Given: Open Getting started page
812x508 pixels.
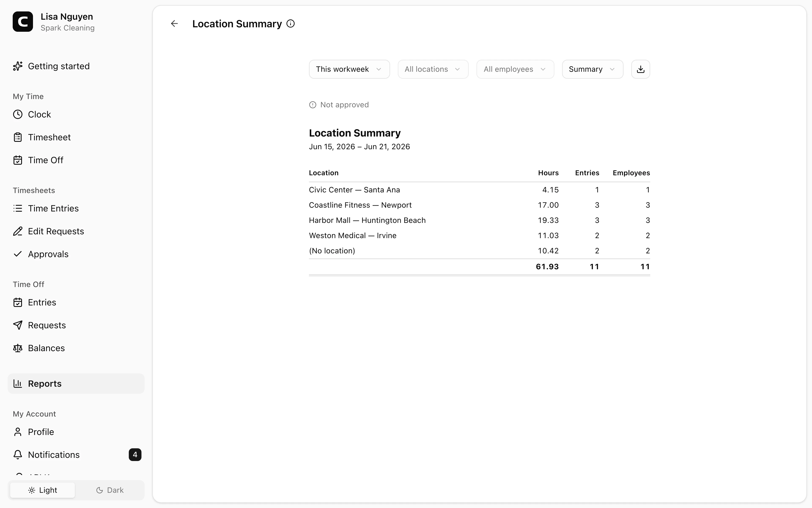Looking at the screenshot, I should tap(76, 66).
